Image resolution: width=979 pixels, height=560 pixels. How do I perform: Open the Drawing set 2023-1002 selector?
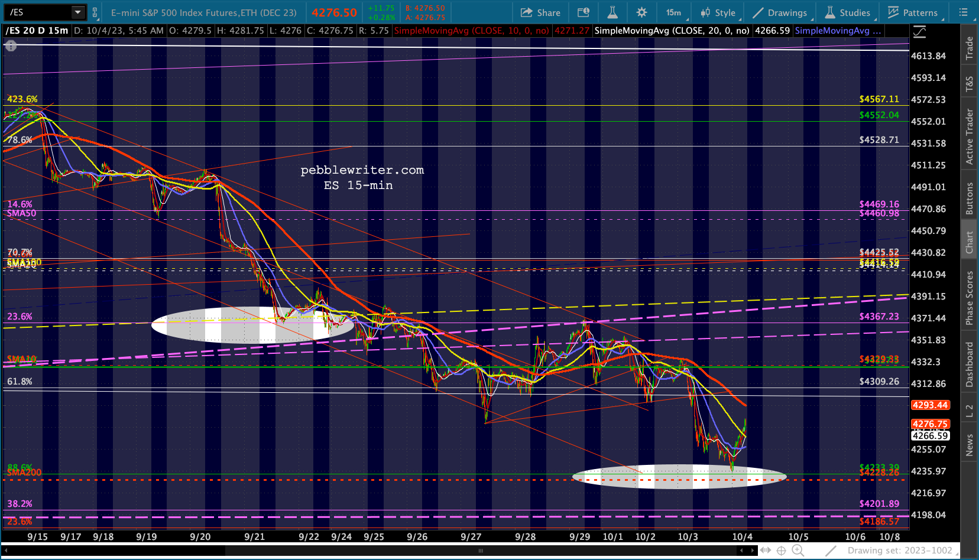[x=900, y=551]
